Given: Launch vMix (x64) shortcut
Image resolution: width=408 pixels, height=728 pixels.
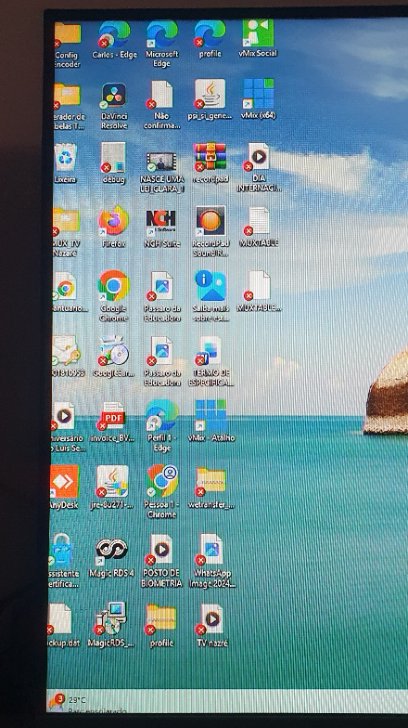Looking at the screenshot, I should click(x=259, y=99).
